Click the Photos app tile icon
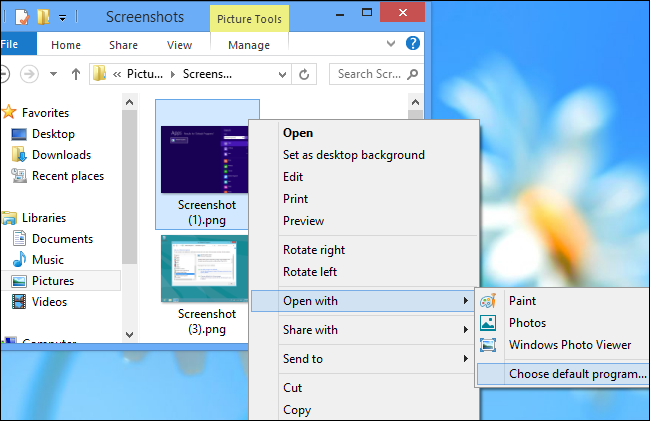The width and height of the screenshot is (650, 421). (x=488, y=323)
